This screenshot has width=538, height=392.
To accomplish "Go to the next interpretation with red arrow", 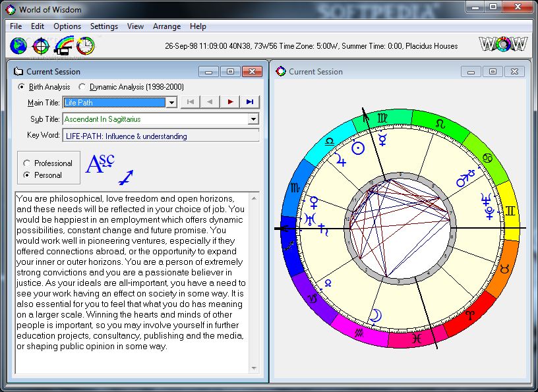I will (x=230, y=102).
